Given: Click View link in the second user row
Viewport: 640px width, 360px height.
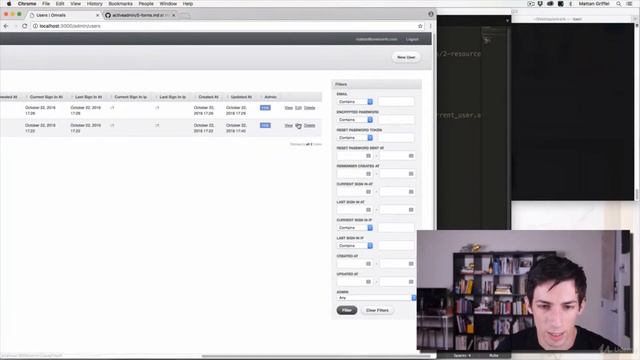Looking at the screenshot, I should click(289, 125).
